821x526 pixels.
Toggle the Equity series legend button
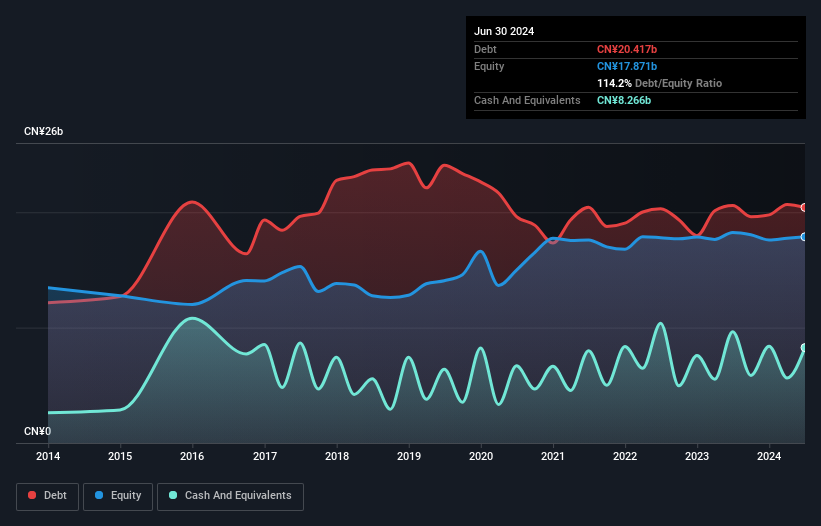(118, 496)
